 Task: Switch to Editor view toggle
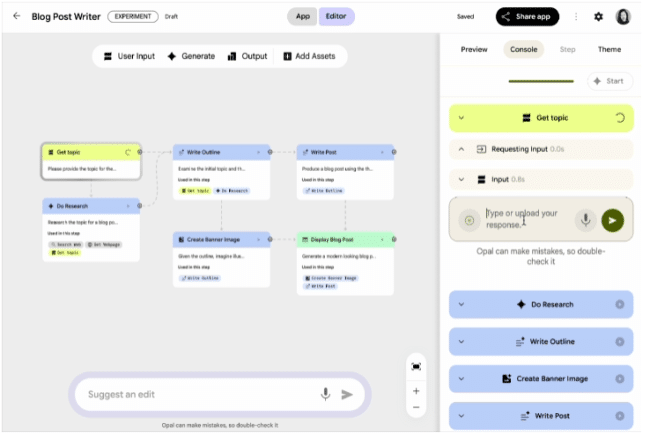[x=336, y=16]
